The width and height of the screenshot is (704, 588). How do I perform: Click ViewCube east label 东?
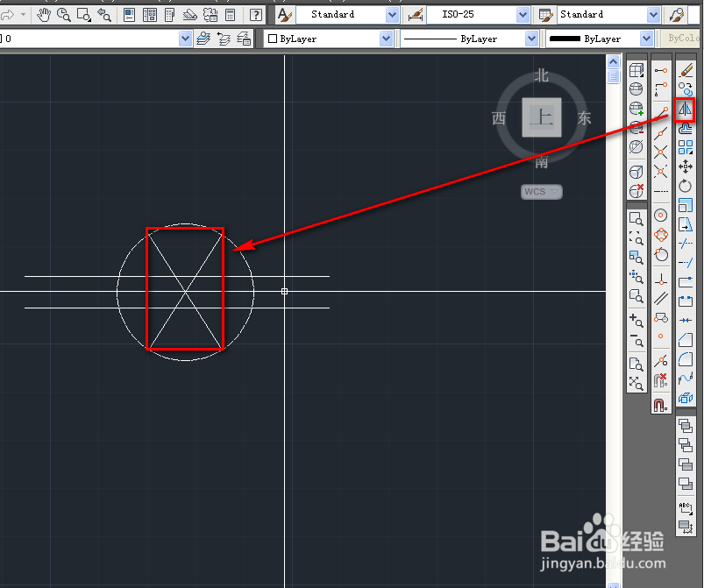click(x=584, y=118)
